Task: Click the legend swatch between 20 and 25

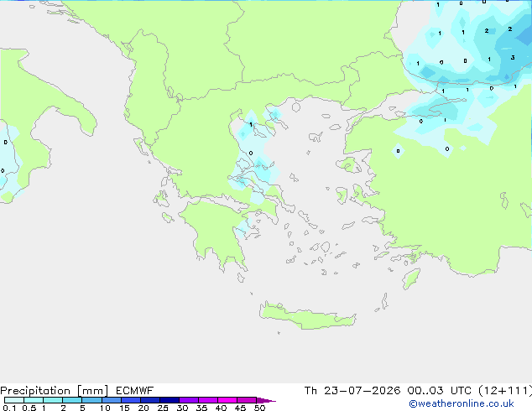Action: tap(149, 400)
